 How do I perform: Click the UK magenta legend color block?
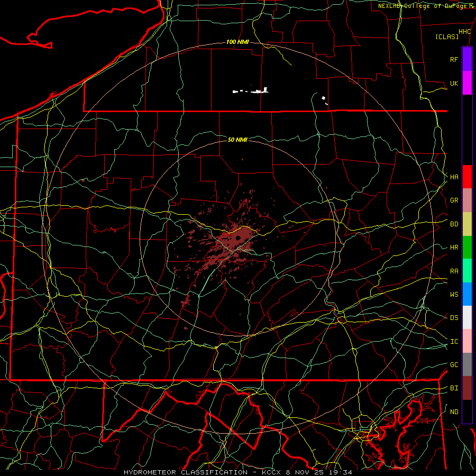click(467, 83)
